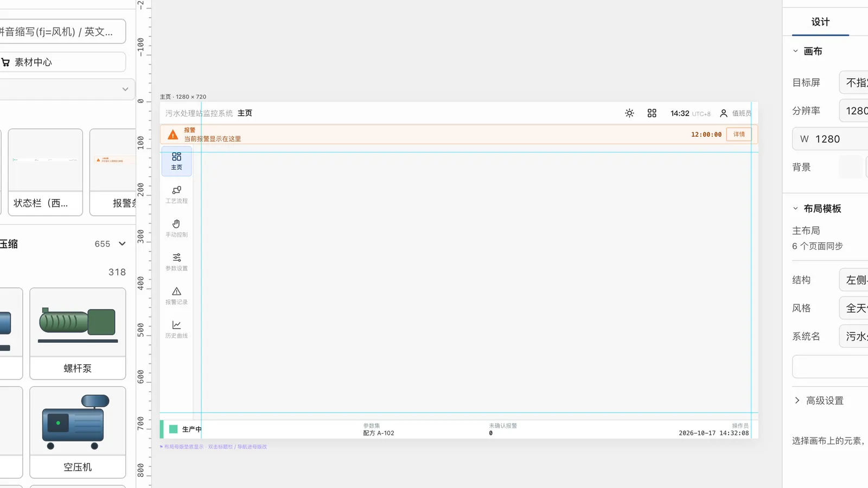Collapse the 655 category chevron

(x=122, y=244)
